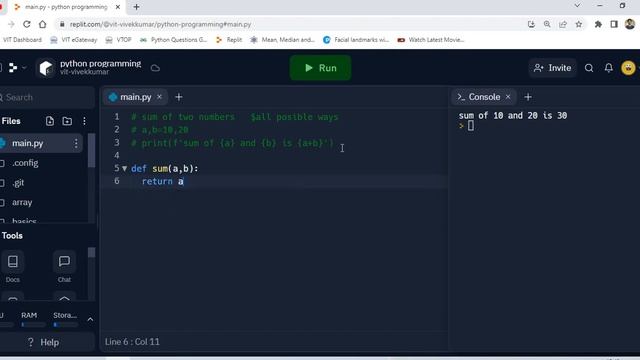The image size is (640, 360).
Task: Open the browser extensions puzzle icon
Action: click(598, 24)
